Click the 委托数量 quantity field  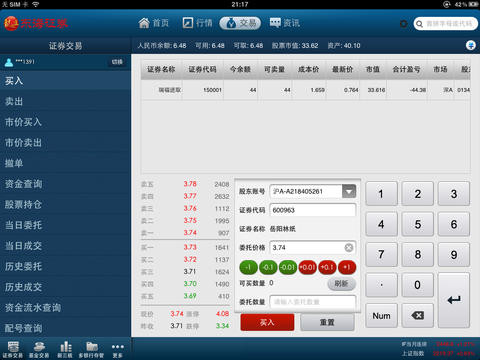(313, 302)
